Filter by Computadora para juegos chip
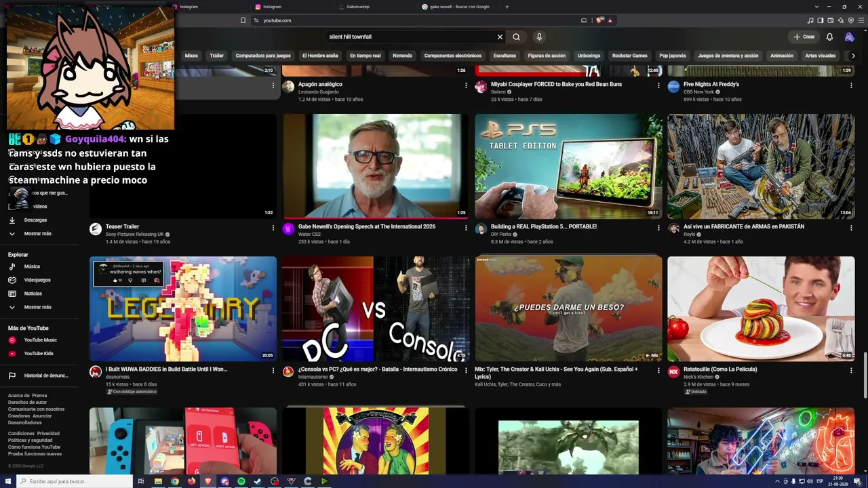This screenshot has width=868, height=488. [x=263, y=56]
